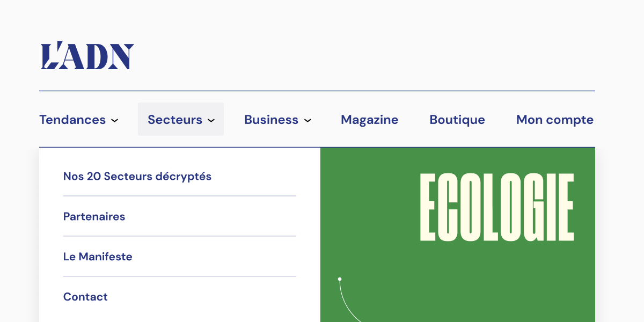
Task: Open Le Manifeste submenu entry
Action: 98,257
